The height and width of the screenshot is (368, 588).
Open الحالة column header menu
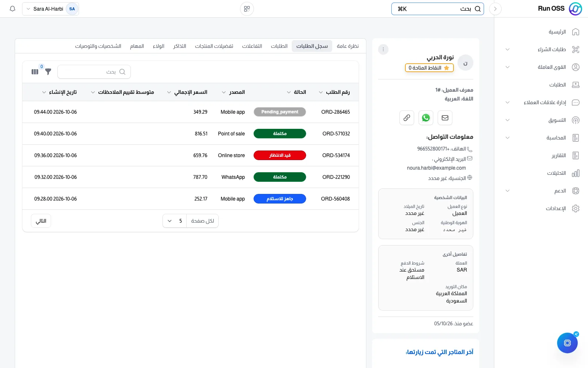tap(289, 92)
